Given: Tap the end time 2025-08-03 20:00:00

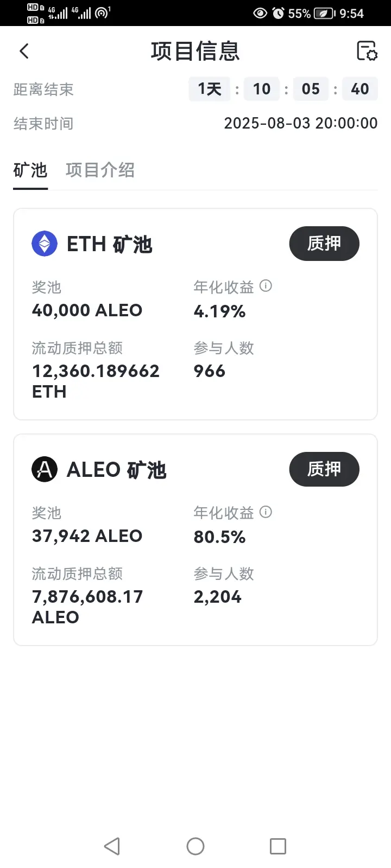Looking at the screenshot, I should 301,123.
